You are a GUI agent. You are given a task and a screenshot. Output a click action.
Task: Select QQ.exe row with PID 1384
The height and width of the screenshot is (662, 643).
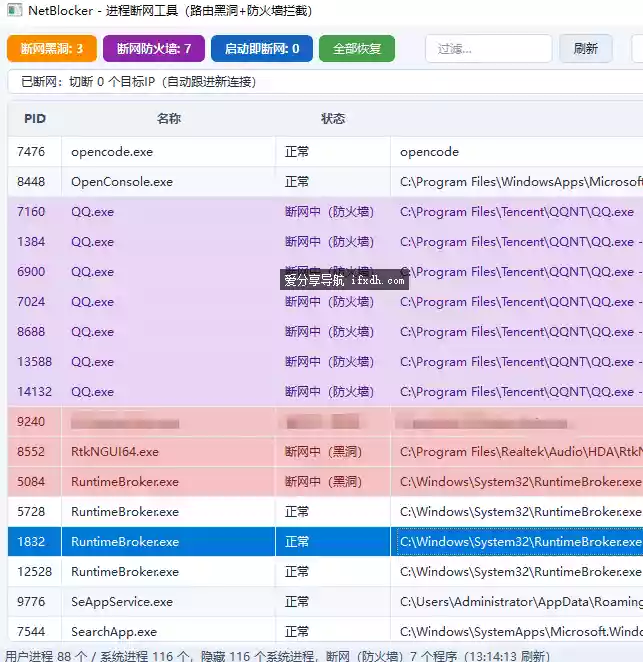(325, 241)
